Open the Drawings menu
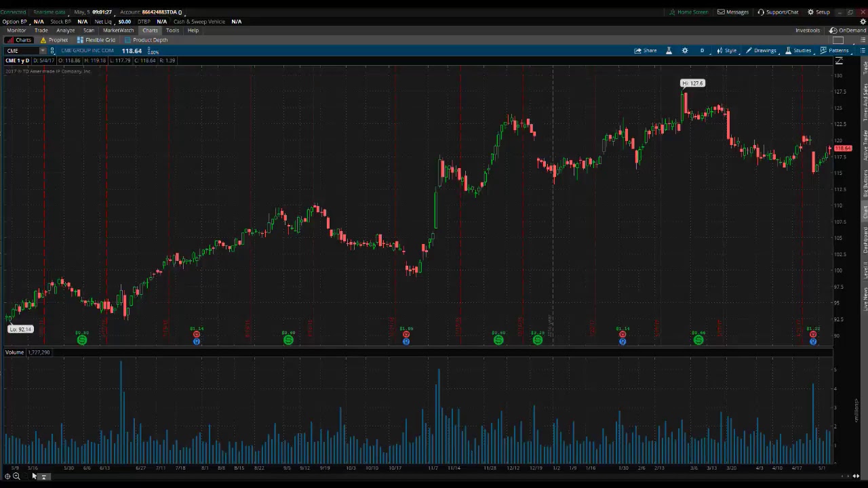868x488 pixels. tap(761, 51)
